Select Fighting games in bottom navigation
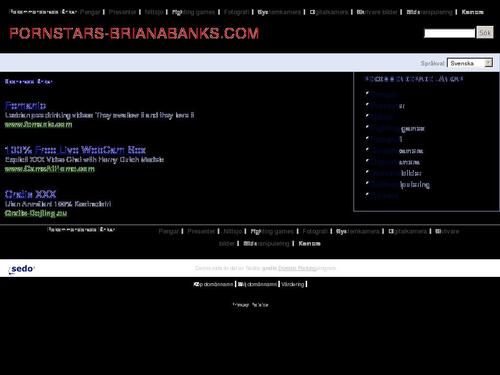Screen dimensions: 500x375 pyautogui.click(x=272, y=231)
